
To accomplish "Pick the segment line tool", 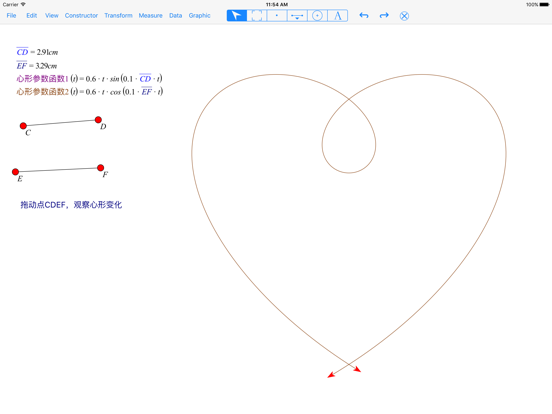I will [297, 16].
